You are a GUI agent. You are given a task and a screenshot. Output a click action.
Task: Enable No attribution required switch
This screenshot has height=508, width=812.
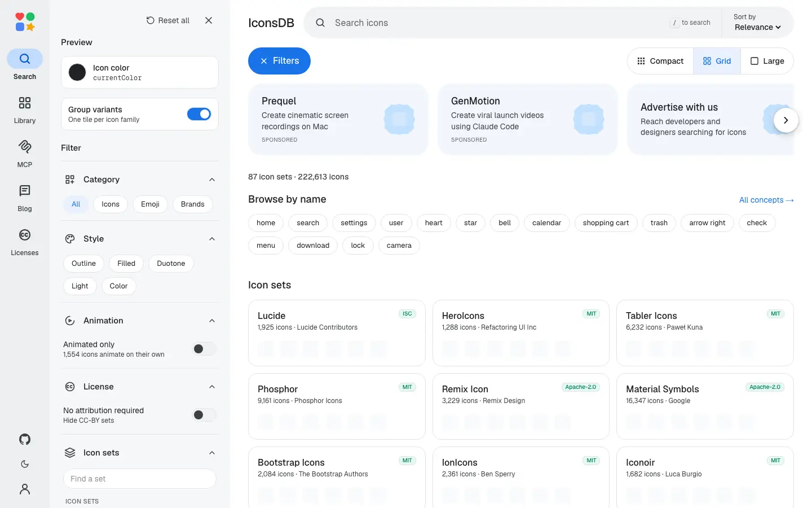(x=204, y=415)
